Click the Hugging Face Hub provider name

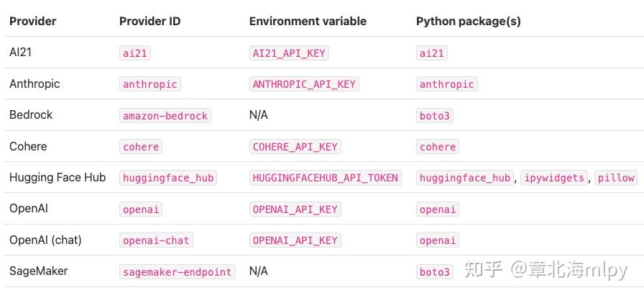pos(57,178)
